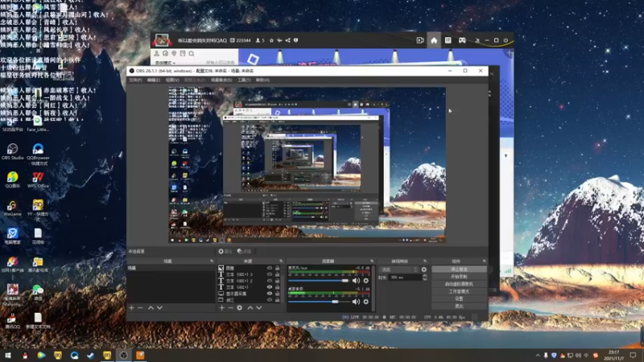
Task: Open the scene transition type dropdown
Action: coord(400,269)
